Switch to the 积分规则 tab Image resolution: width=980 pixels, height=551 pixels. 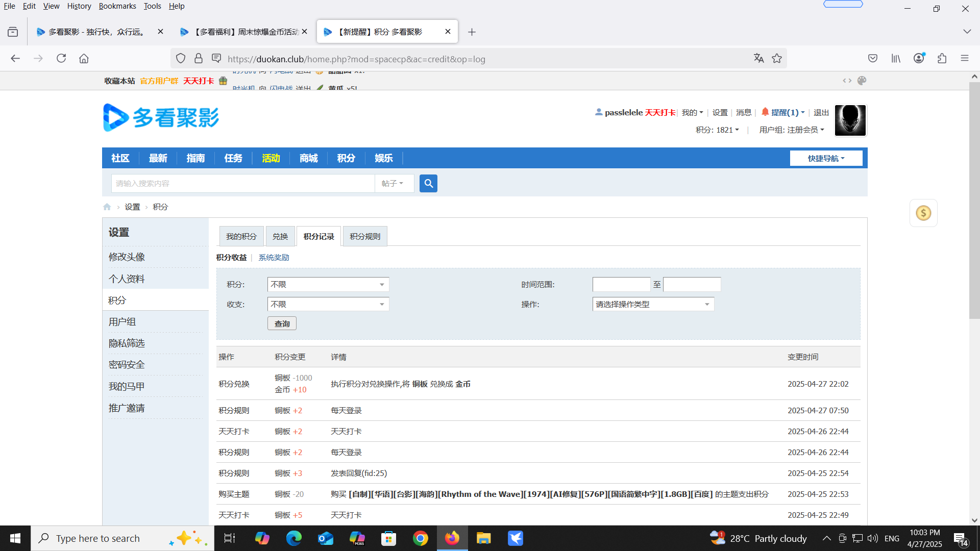365,237
